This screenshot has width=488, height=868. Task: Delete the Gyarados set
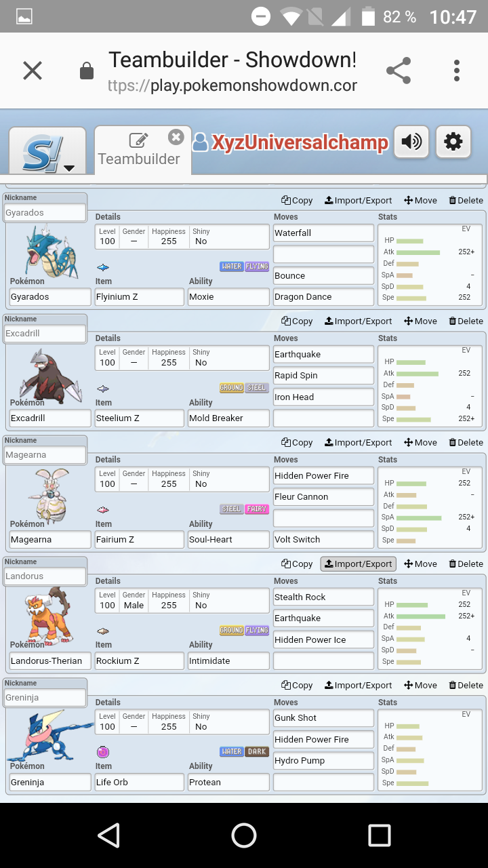point(466,200)
